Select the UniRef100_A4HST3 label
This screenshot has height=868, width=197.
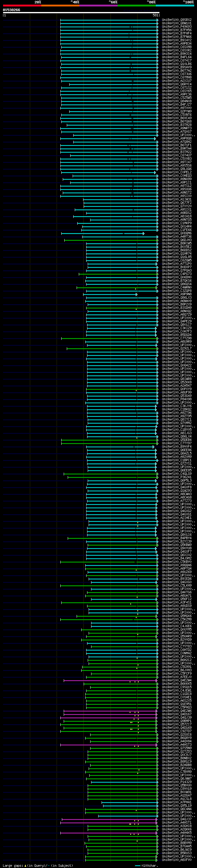(x=177, y=745)
